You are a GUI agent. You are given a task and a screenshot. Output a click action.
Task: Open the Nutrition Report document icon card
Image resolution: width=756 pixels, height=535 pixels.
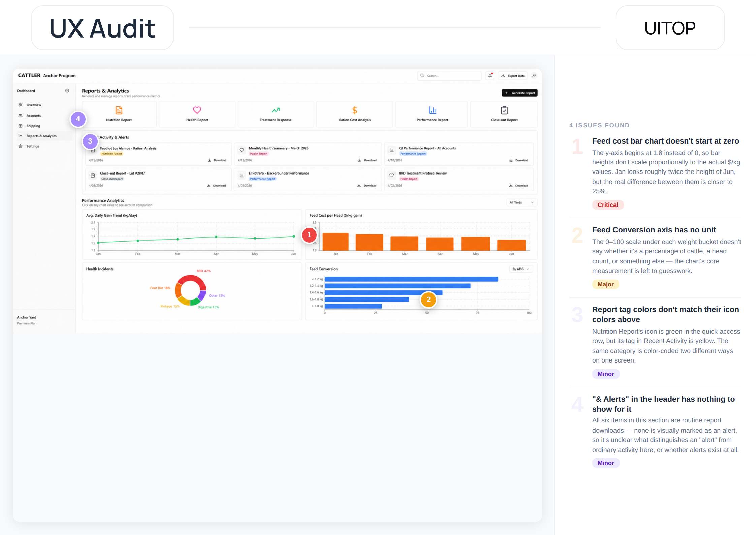click(x=119, y=114)
